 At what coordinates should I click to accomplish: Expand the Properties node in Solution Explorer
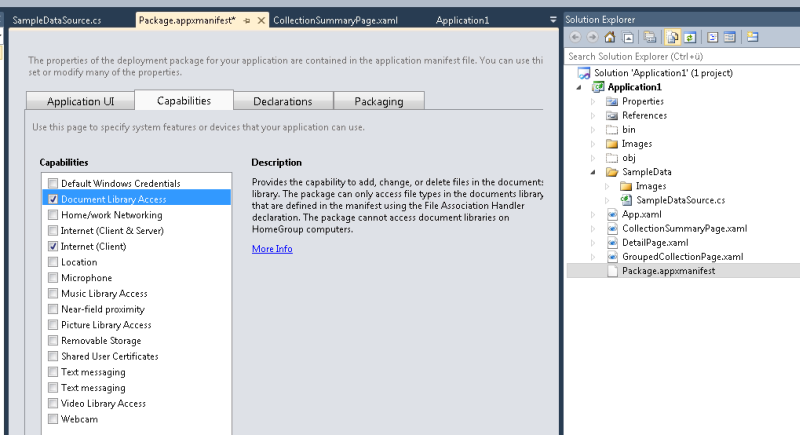pos(593,102)
